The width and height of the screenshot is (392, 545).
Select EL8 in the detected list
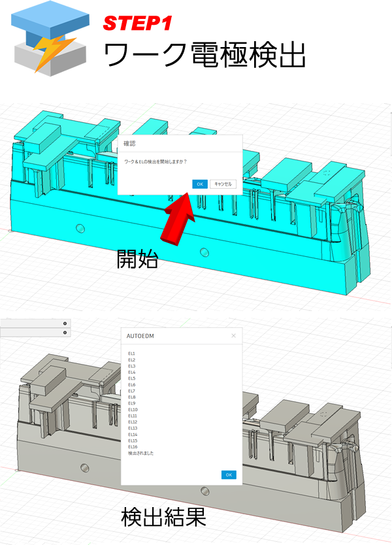(x=132, y=397)
